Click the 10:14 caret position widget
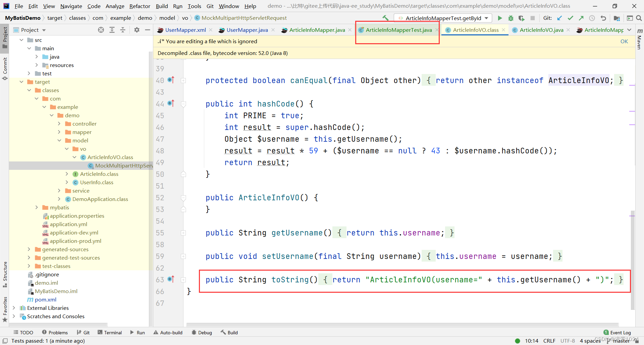The height and width of the screenshot is (345, 644). [x=532, y=341]
